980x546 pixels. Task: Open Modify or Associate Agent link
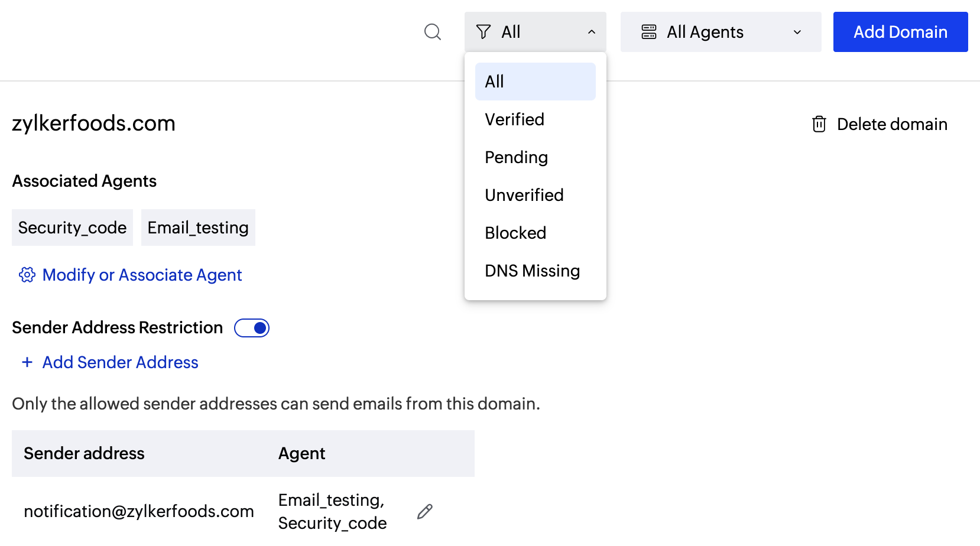pyautogui.click(x=142, y=275)
